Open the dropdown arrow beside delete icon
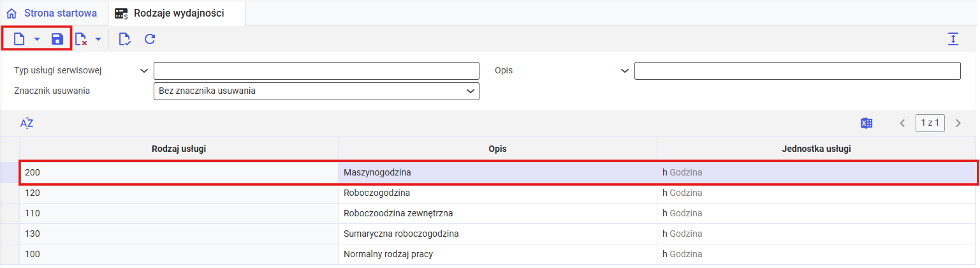This screenshot has width=980, height=268. [x=98, y=40]
